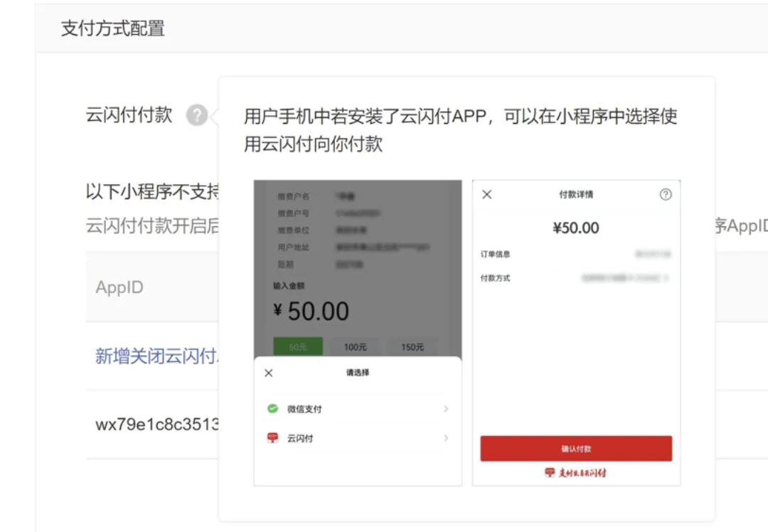Choose the 100元 amount option
This screenshot has height=532, width=768.
(356, 347)
